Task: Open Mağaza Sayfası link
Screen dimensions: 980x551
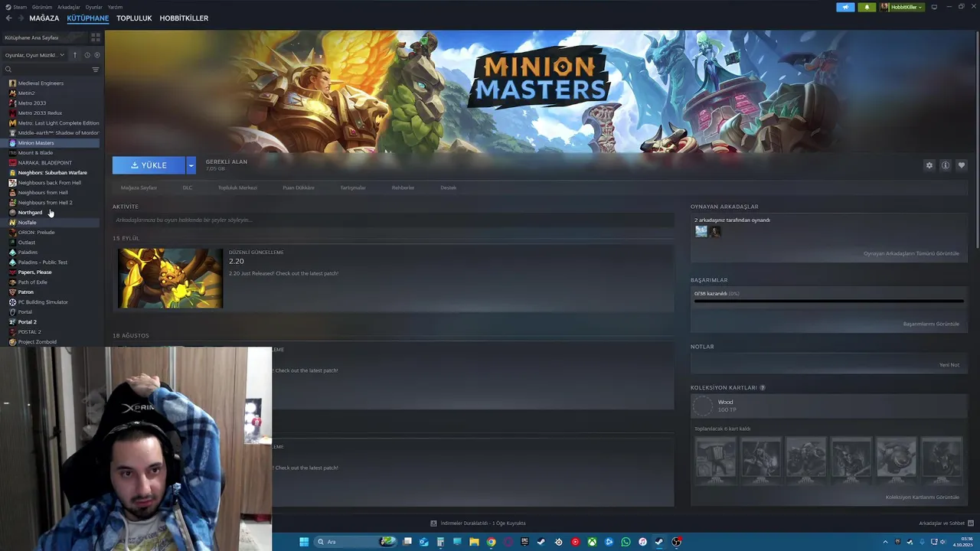Action: coord(139,187)
